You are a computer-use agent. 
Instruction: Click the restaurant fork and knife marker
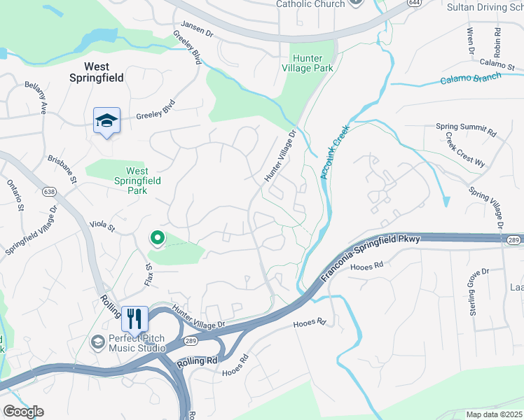[x=135, y=319]
